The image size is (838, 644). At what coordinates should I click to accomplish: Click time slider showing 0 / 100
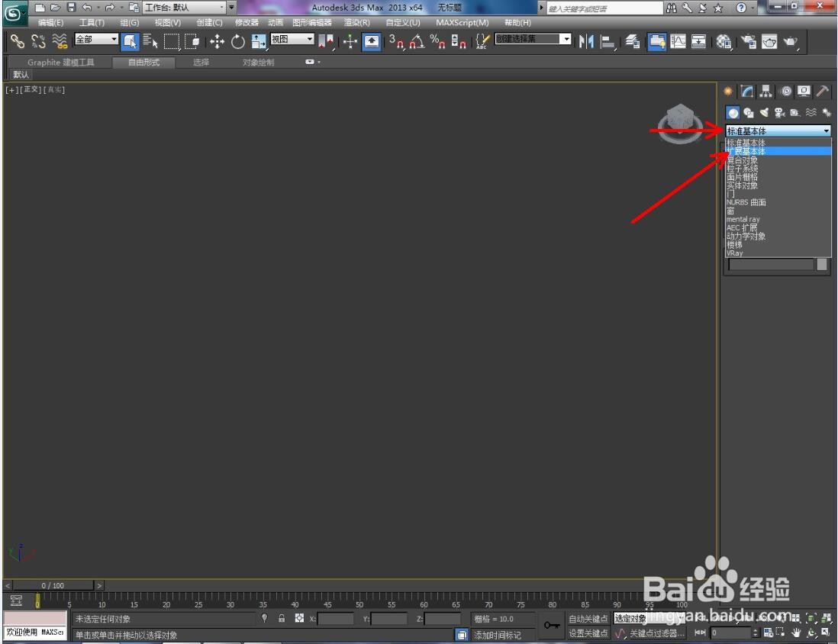coord(53,586)
